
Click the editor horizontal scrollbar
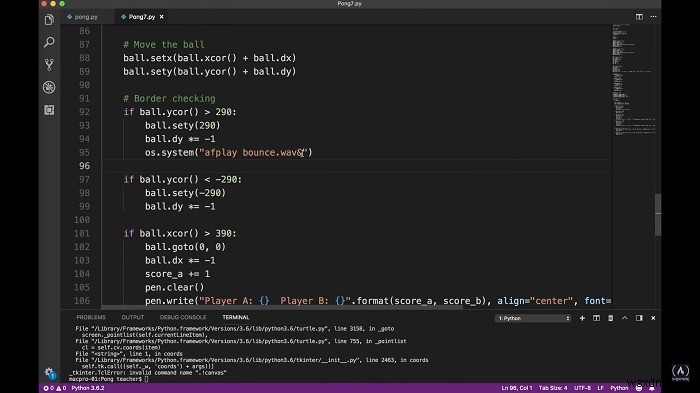click(x=282, y=307)
